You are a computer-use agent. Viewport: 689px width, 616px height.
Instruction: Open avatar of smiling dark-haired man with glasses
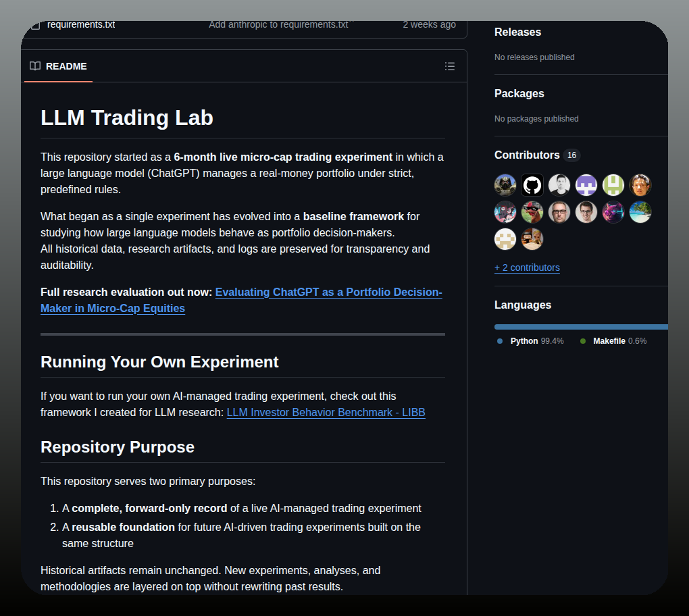pyautogui.click(x=586, y=212)
